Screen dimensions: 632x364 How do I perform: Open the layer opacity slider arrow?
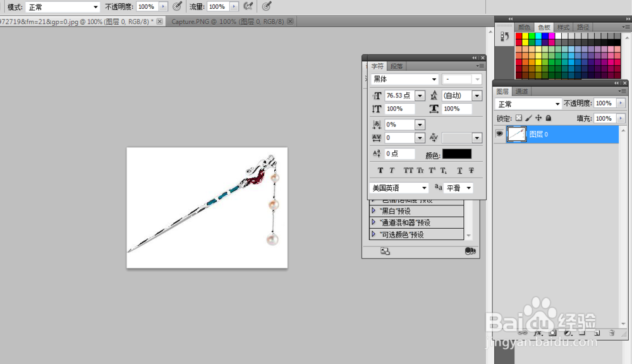click(621, 103)
